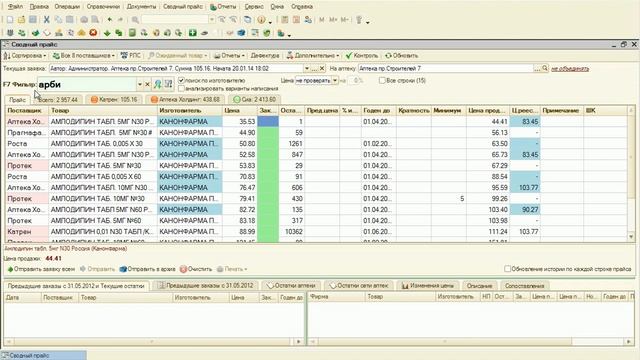The image size is (640, 360).
Task: Open the Сопоставления tab
Action: click(524, 286)
